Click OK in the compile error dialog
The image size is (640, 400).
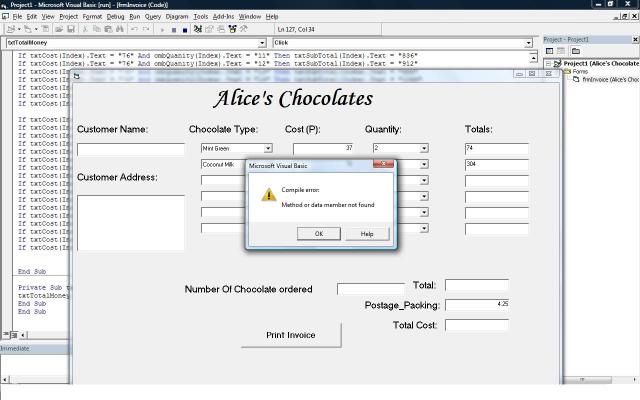(x=318, y=233)
